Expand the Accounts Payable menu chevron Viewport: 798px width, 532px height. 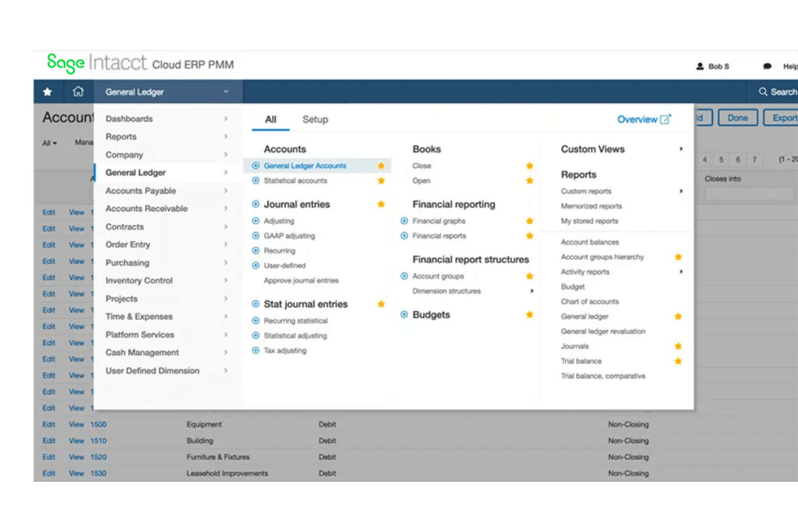[226, 190]
